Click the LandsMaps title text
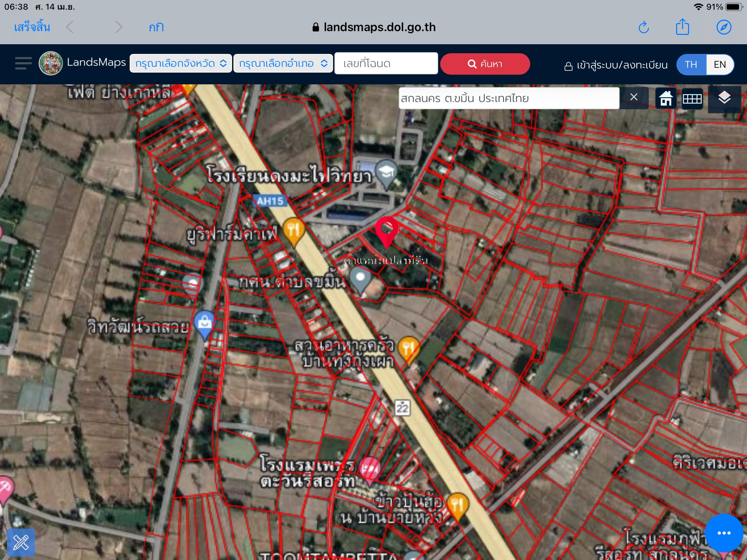The image size is (747, 560). [x=96, y=63]
